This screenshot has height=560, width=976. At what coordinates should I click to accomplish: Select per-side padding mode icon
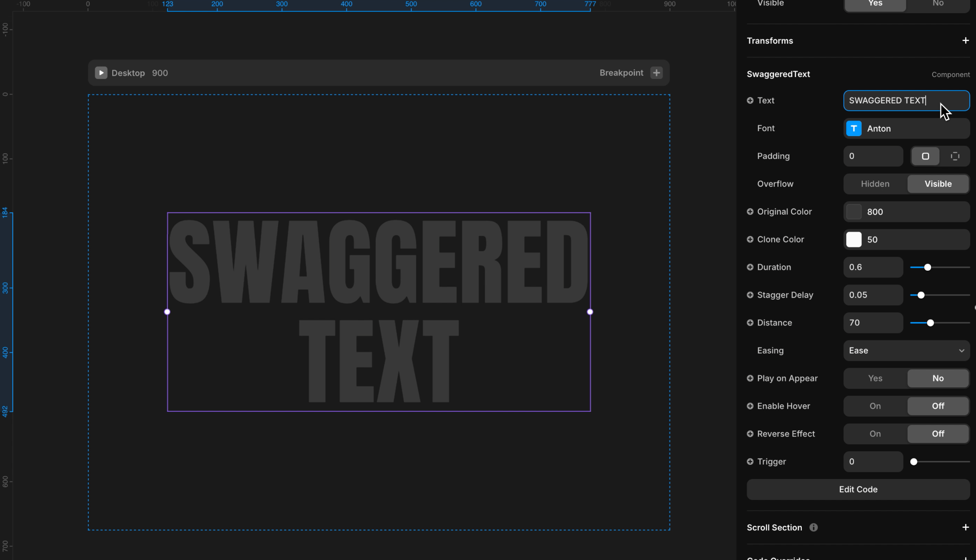[955, 156]
